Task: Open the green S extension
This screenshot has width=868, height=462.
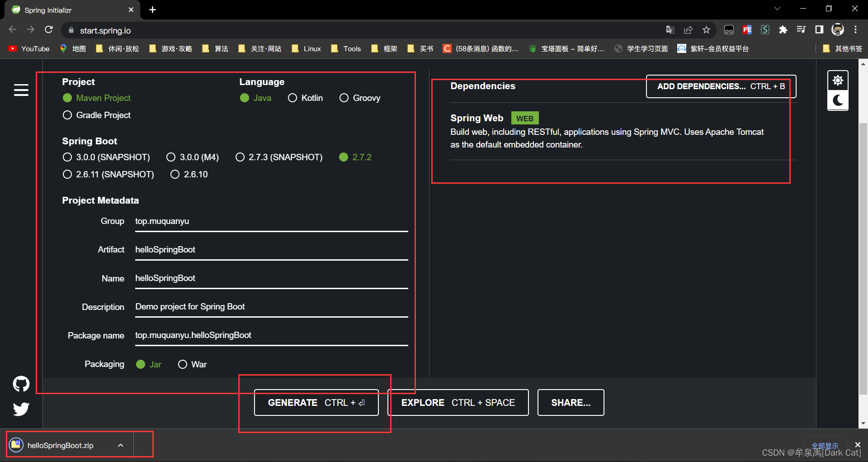Action: [765, 30]
